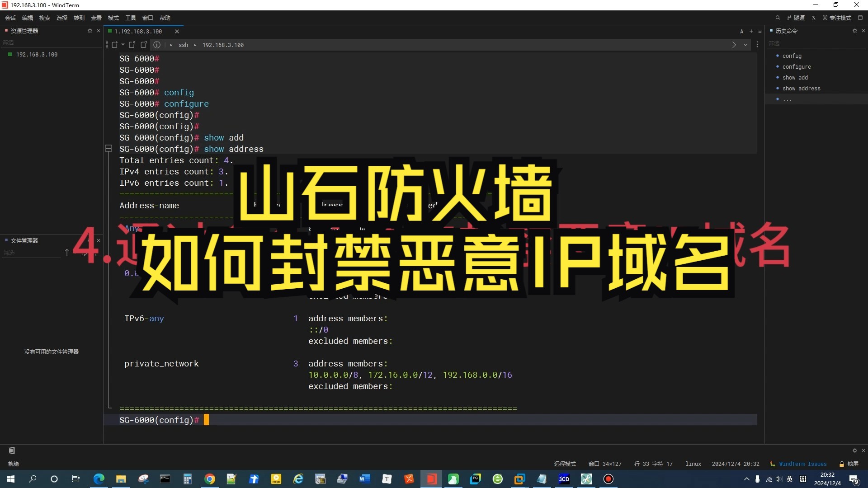
Task: Close the 文件管理器 panel
Action: point(98,240)
